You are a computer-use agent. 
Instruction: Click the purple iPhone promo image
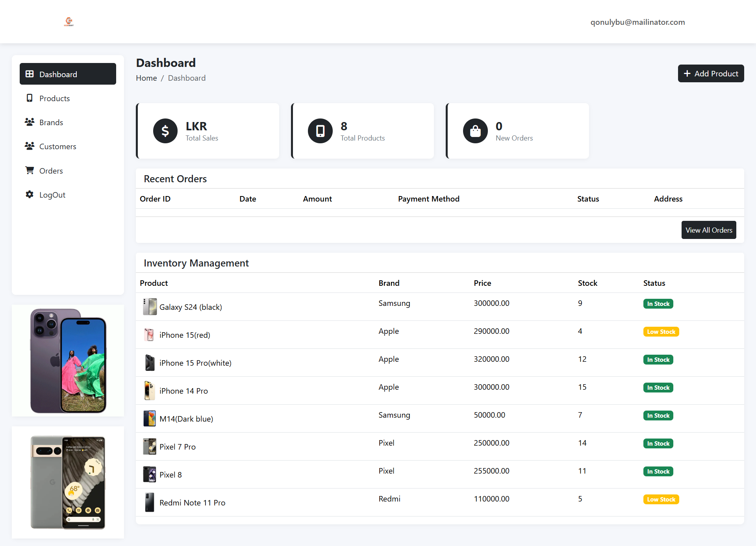(68, 361)
